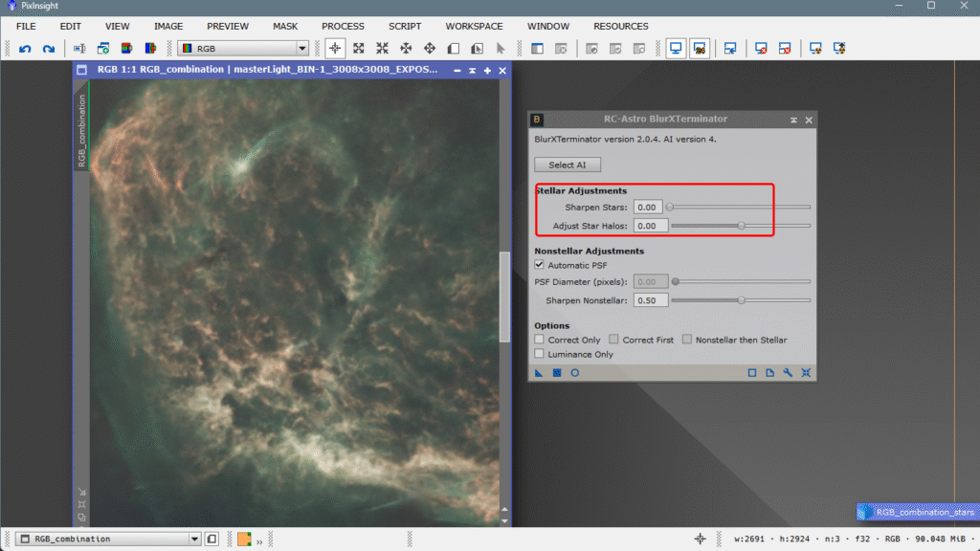Click the Sharpen Stars value field
The height and width of the screenshot is (551, 980).
coord(648,208)
